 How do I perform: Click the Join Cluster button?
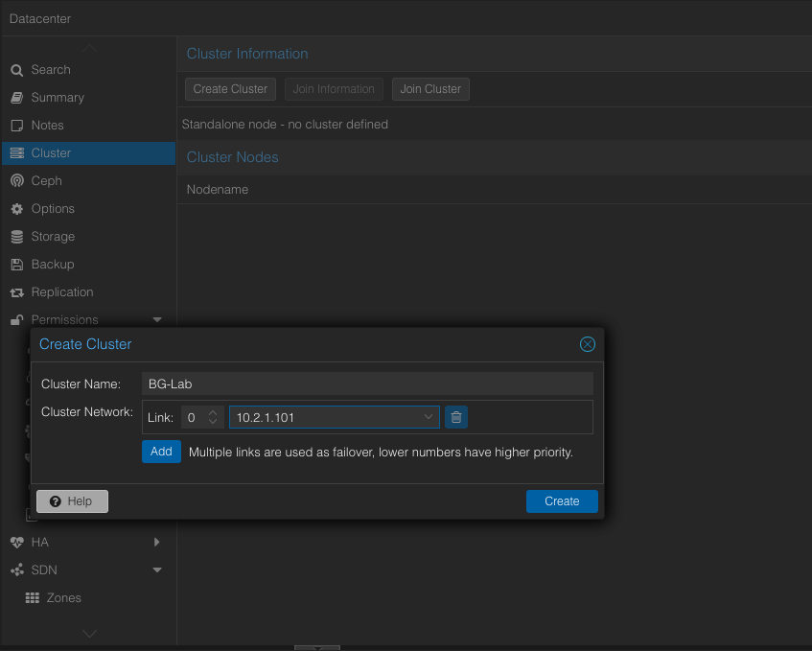tap(430, 89)
